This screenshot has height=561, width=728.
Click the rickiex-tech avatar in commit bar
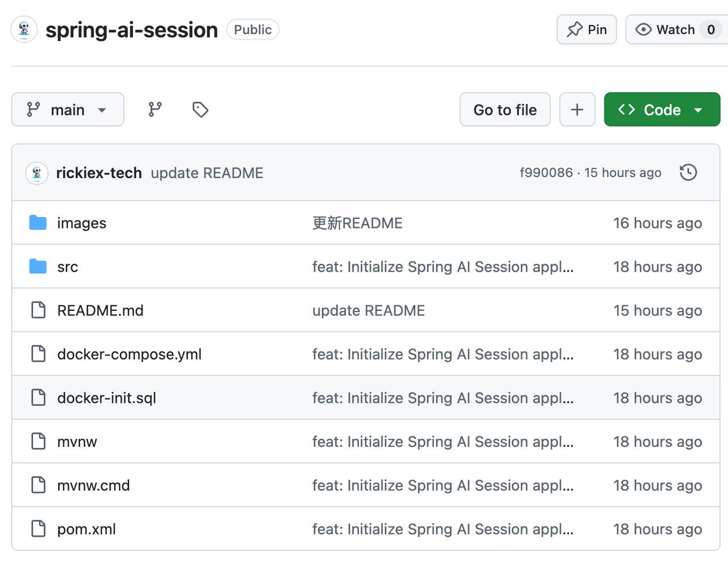tap(37, 173)
